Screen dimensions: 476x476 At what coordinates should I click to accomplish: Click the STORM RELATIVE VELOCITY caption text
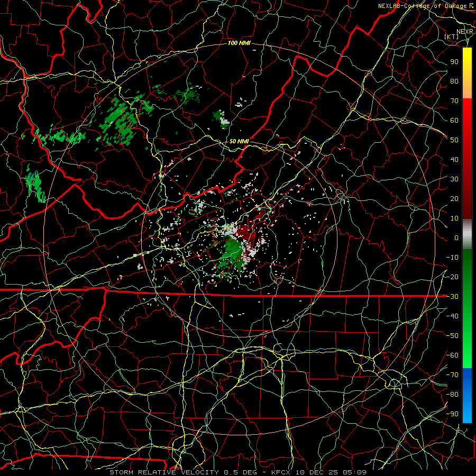164,472
